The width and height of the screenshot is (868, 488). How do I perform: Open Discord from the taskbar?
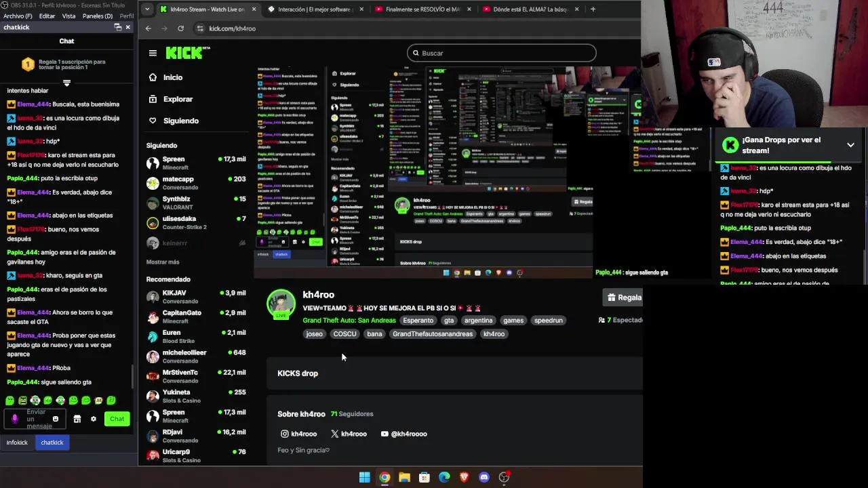point(484,477)
